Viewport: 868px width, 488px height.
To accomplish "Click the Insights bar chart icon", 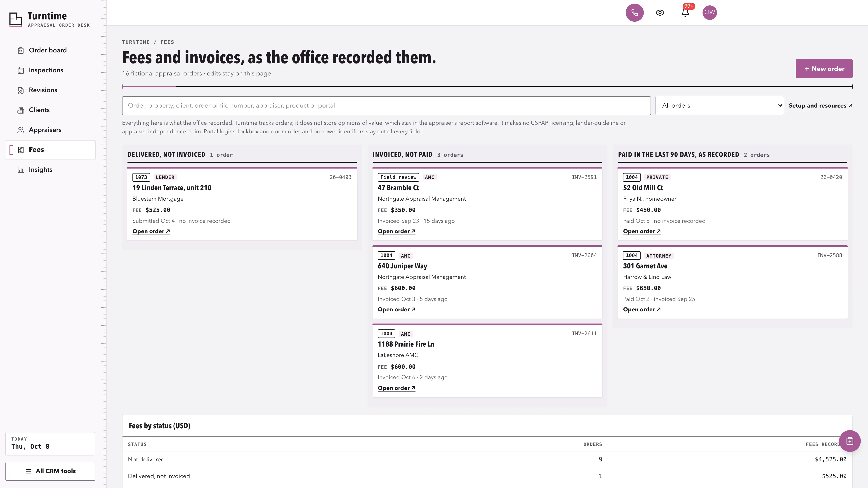I will point(21,170).
